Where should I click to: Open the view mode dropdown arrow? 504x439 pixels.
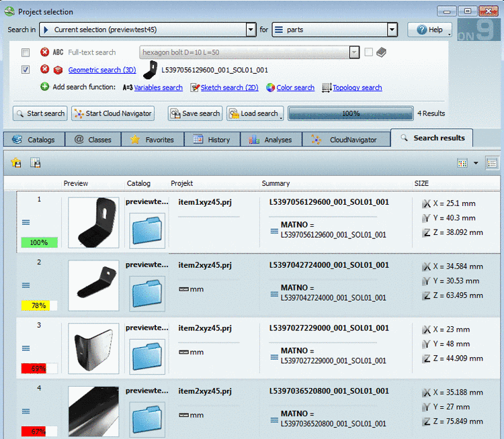point(476,163)
